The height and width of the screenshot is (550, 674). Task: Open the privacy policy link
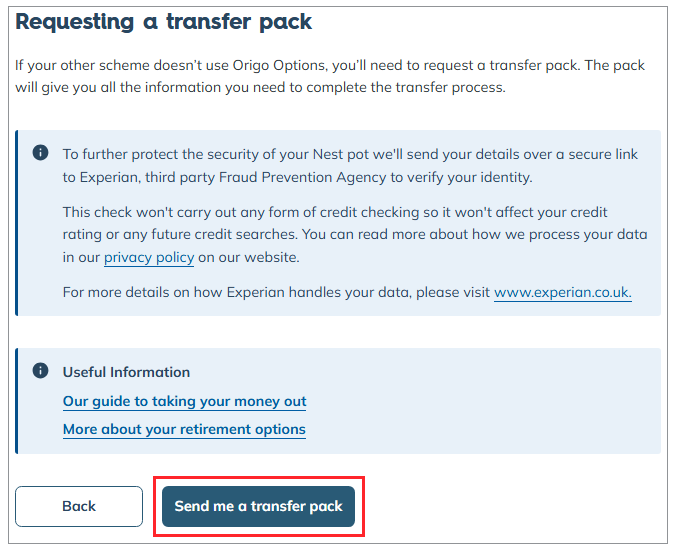click(149, 257)
